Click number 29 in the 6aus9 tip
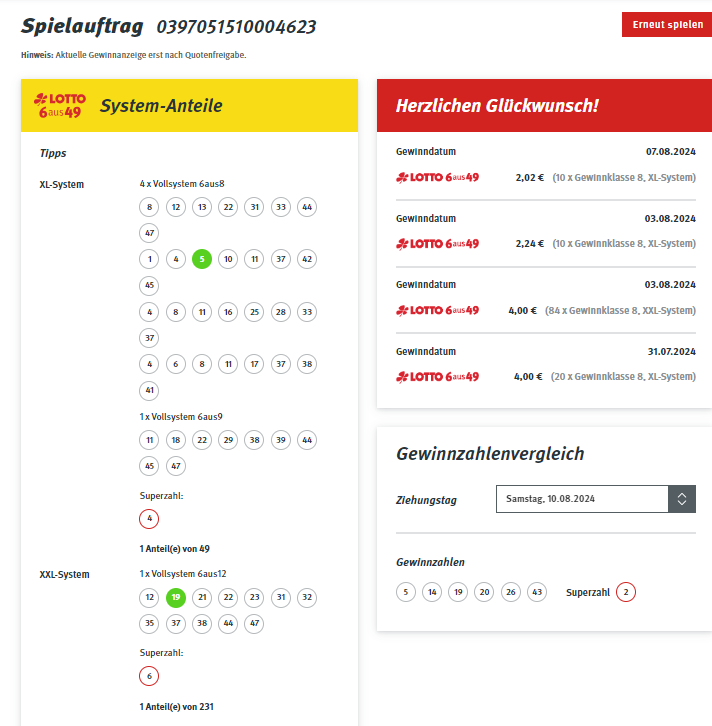The image size is (712, 726). coord(228,440)
